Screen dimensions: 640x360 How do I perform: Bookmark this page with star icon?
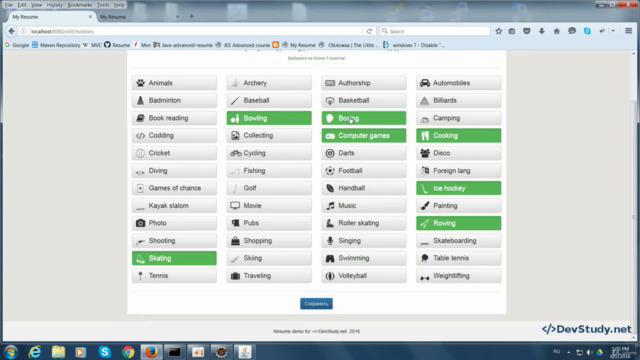[498, 31]
